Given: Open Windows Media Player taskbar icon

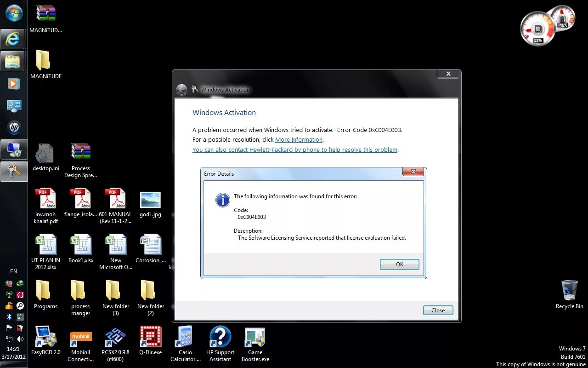Looking at the screenshot, I should click(x=13, y=83).
